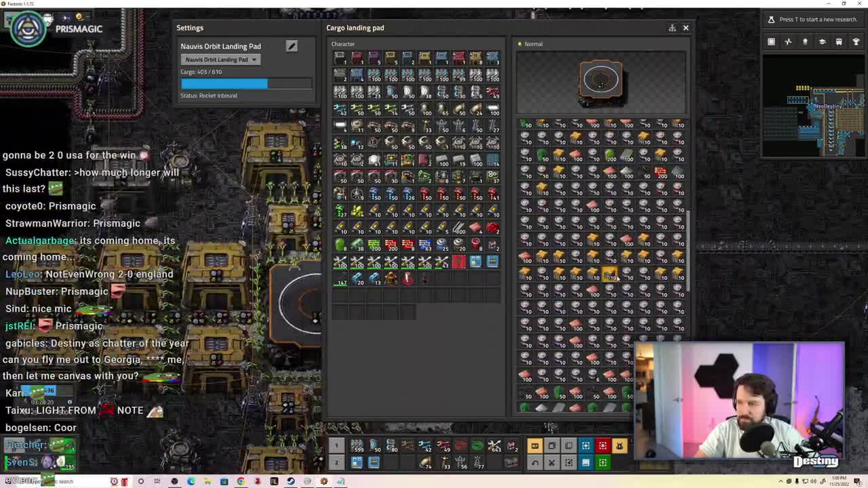This screenshot has height=488, width=868.
Task: Click the minimap in top-right corner
Action: point(812,105)
